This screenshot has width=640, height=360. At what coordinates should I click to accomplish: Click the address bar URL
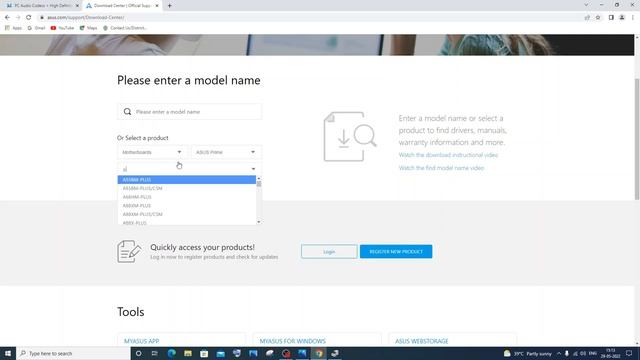coord(86,18)
